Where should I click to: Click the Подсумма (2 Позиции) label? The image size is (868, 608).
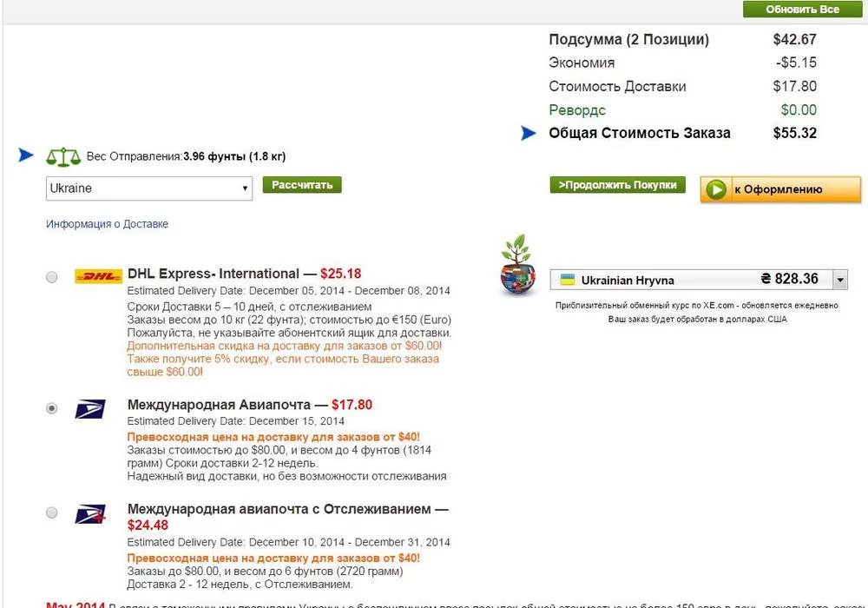click(x=628, y=39)
